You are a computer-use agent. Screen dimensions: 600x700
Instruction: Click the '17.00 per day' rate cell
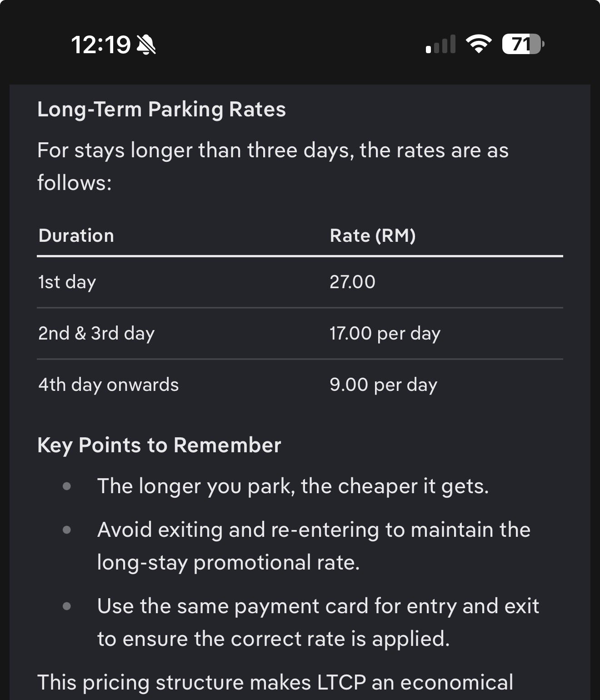click(x=385, y=333)
